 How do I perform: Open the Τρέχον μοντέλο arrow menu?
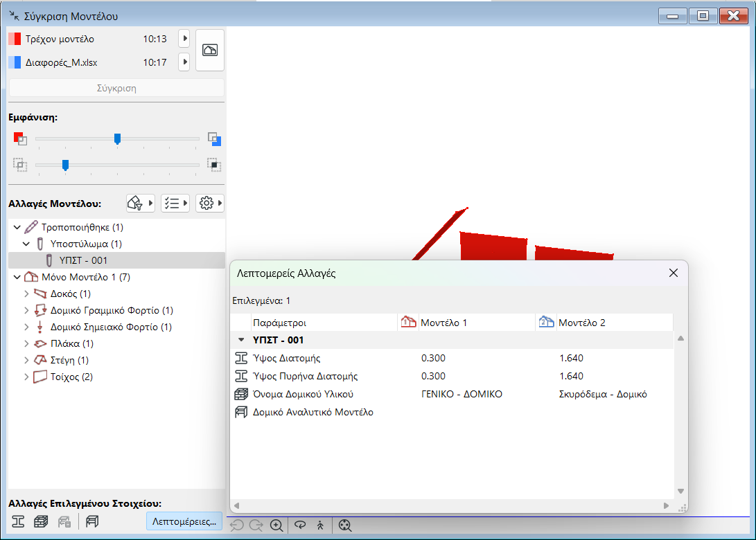(x=184, y=39)
